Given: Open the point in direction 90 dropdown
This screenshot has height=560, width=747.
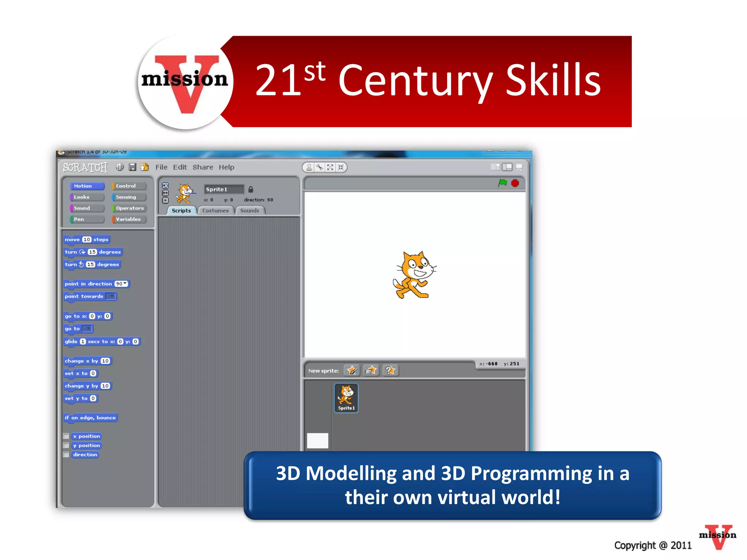Looking at the screenshot, I should tap(125, 284).
